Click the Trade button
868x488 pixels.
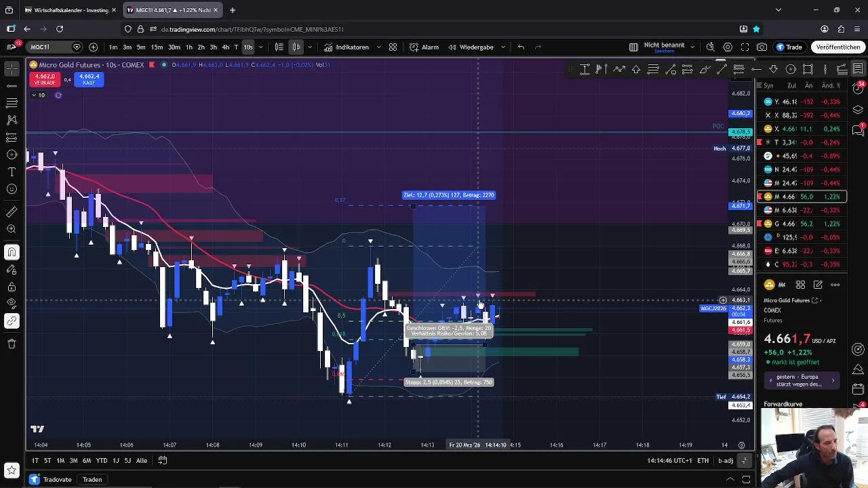click(789, 47)
